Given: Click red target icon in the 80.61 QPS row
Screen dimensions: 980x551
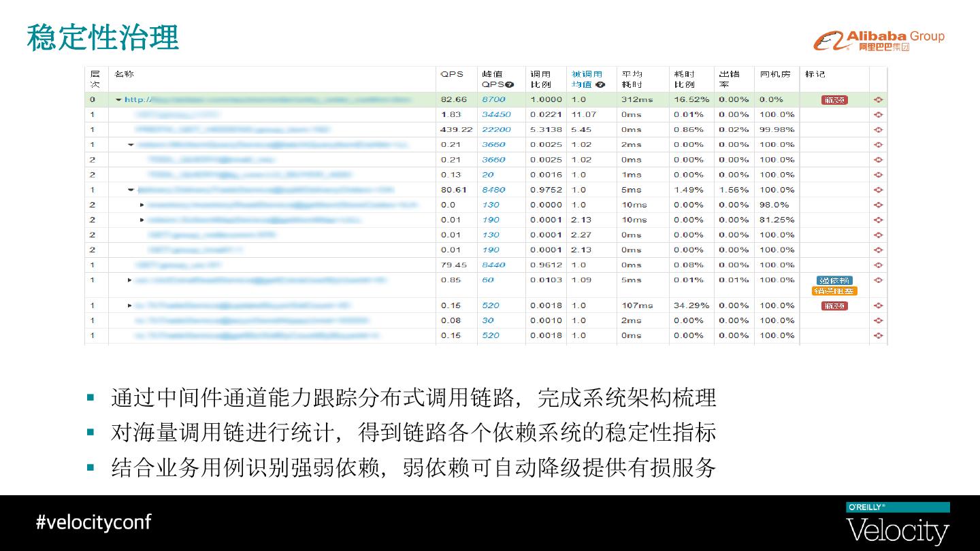Looking at the screenshot, I should click(x=879, y=190).
